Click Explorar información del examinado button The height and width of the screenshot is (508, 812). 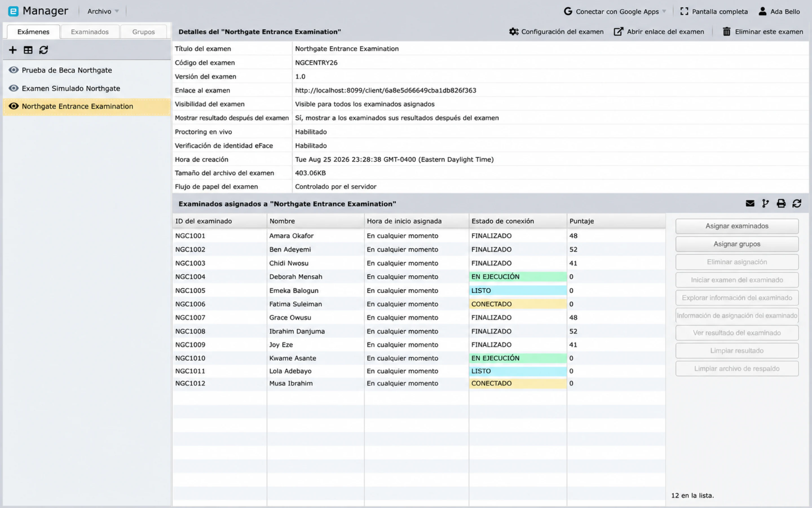click(737, 298)
